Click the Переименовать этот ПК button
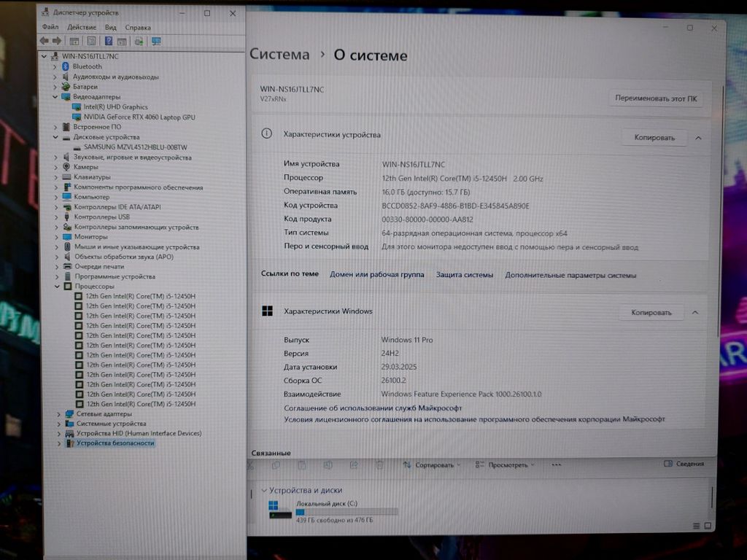 coord(655,98)
